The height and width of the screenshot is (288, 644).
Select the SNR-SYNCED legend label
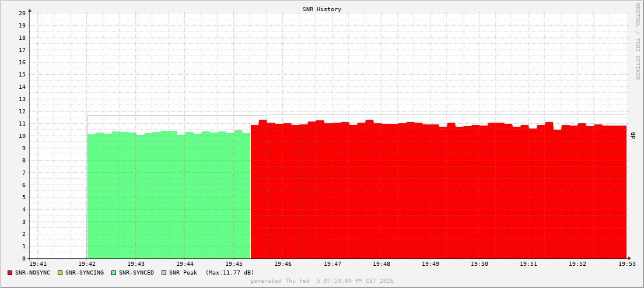click(136, 273)
